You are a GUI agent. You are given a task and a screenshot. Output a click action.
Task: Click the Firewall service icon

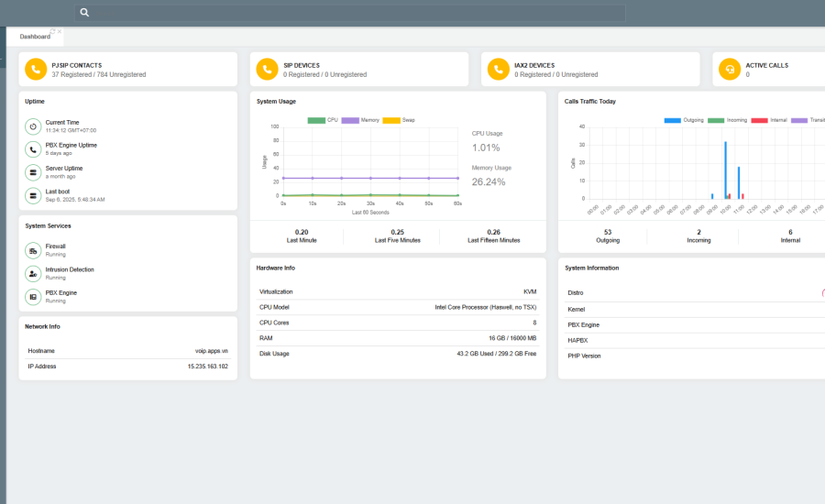[x=33, y=250]
